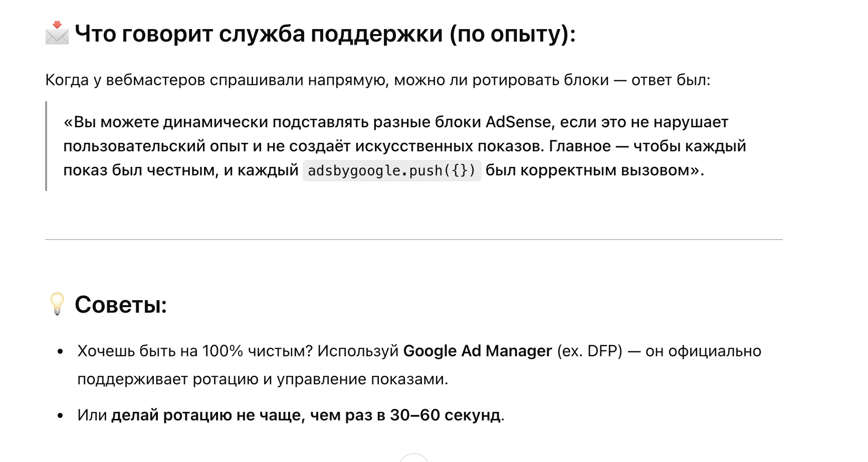Click the bold Google Ad Manager text
Viewport: 868px width, 462px height.
[x=478, y=351]
